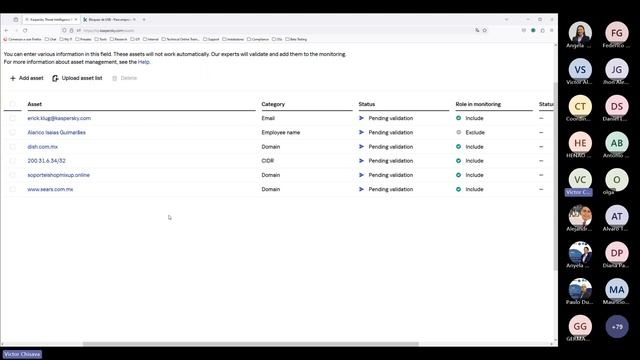Check the box for 200.31.6.34/32 row
The height and width of the screenshot is (360, 640).
pos(12,161)
